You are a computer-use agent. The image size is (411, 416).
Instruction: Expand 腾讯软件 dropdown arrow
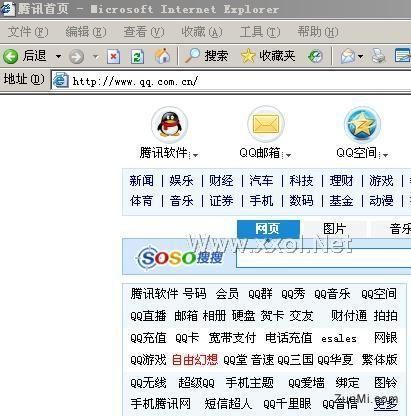(195, 155)
